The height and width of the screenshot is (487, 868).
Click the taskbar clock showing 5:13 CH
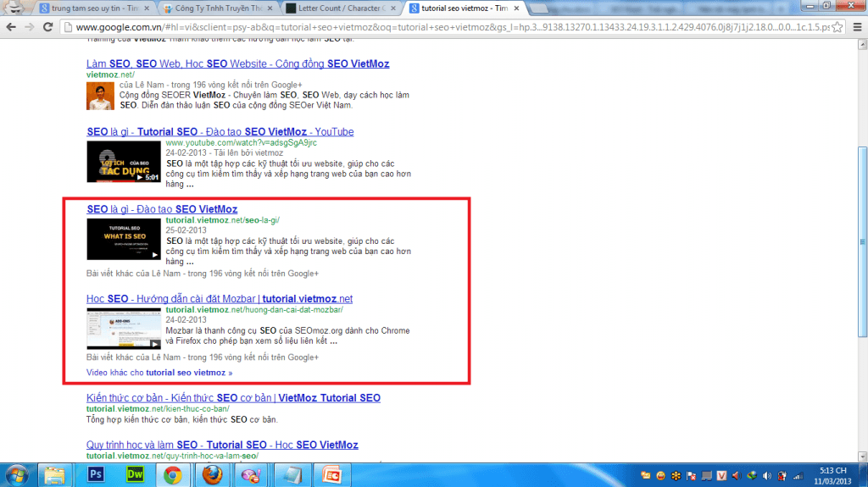pos(832,476)
